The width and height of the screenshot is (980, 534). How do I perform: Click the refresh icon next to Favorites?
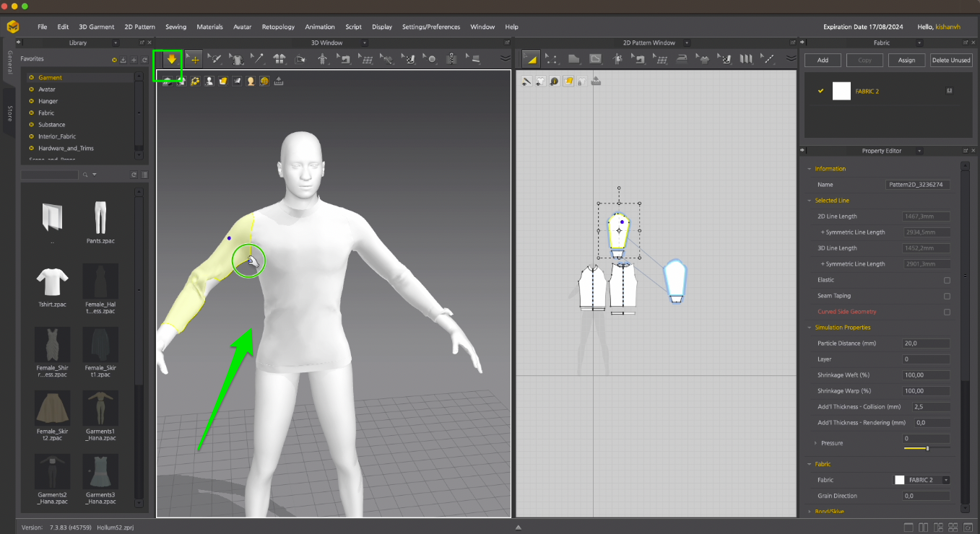tap(144, 59)
